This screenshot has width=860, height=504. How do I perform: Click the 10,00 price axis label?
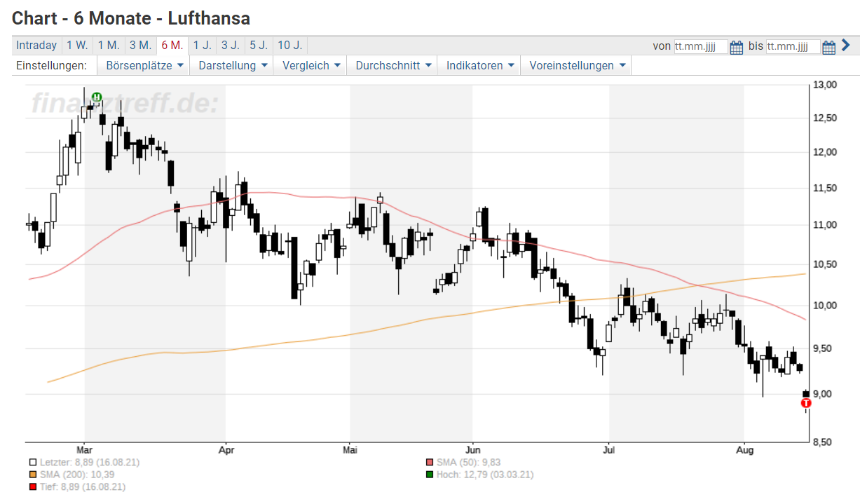click(x=826, y=306)
